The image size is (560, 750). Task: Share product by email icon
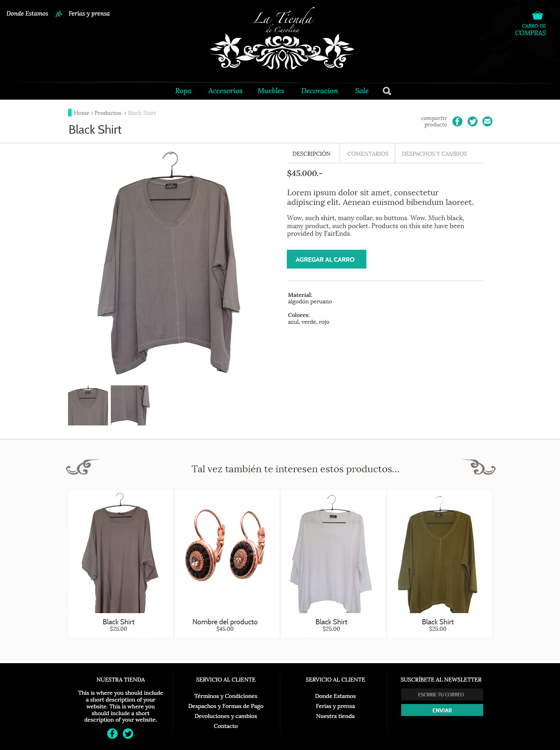coord(487,121)
